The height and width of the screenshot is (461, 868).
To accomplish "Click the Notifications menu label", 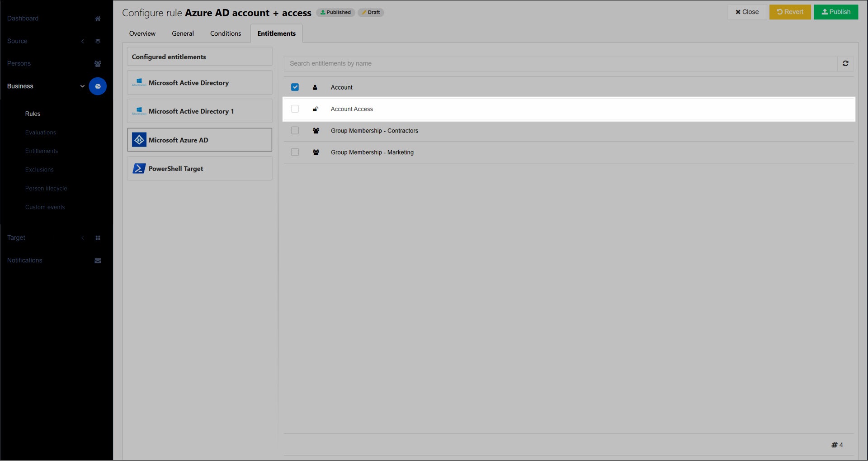I will 24,261.
